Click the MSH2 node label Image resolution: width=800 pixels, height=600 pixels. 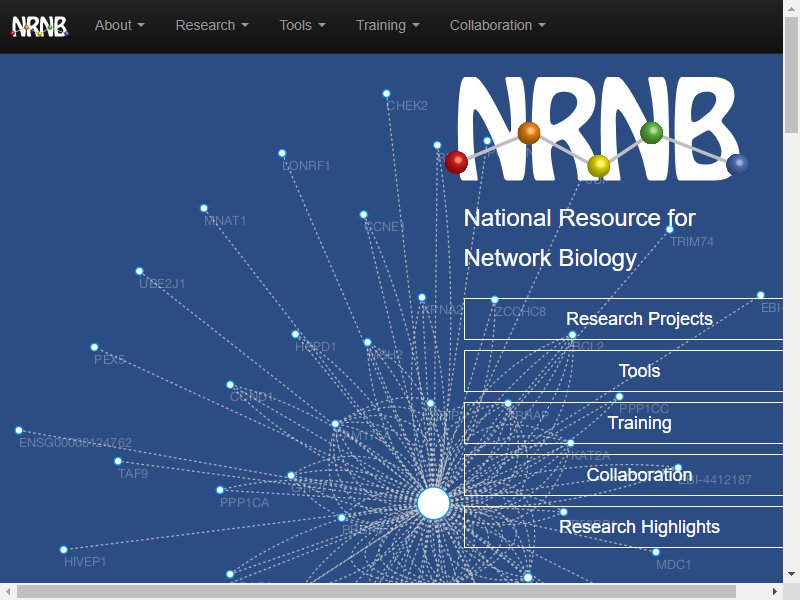[385, 355]
